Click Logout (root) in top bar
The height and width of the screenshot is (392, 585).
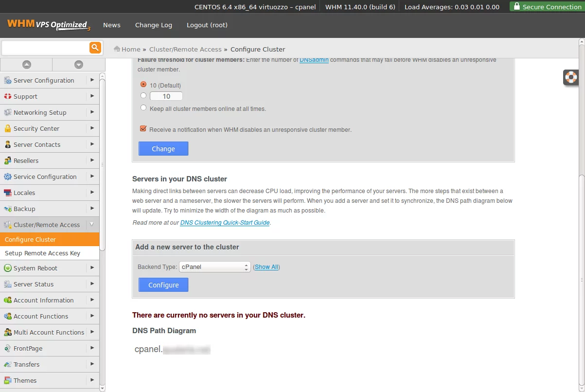tap(207, 25)
